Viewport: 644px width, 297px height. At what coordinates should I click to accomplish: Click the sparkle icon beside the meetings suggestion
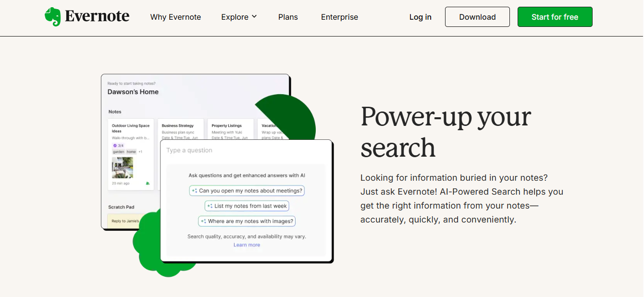tap(195, 191)
